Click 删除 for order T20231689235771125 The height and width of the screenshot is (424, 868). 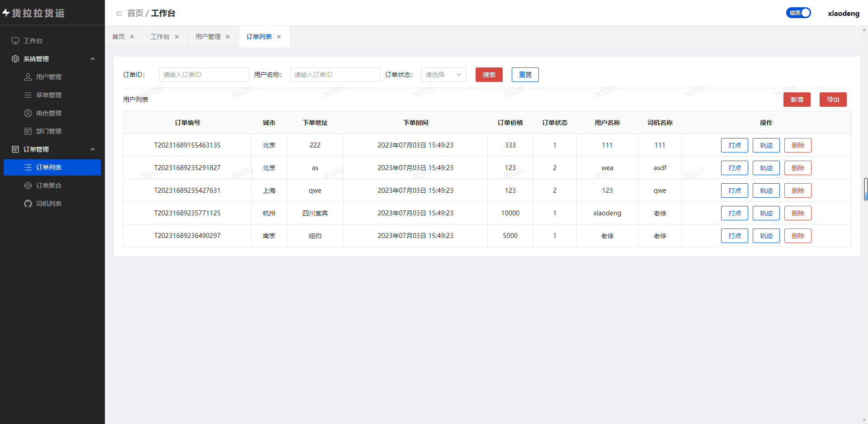coord(798,213)
